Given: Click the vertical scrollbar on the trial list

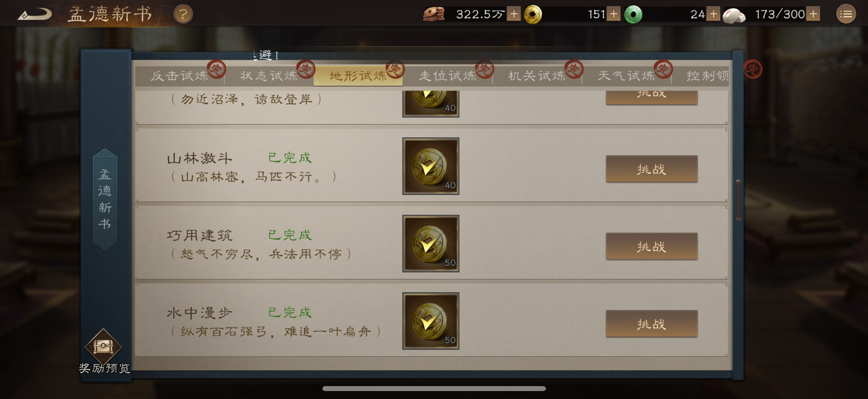Looking at the screenshot, I should (738, 200).
